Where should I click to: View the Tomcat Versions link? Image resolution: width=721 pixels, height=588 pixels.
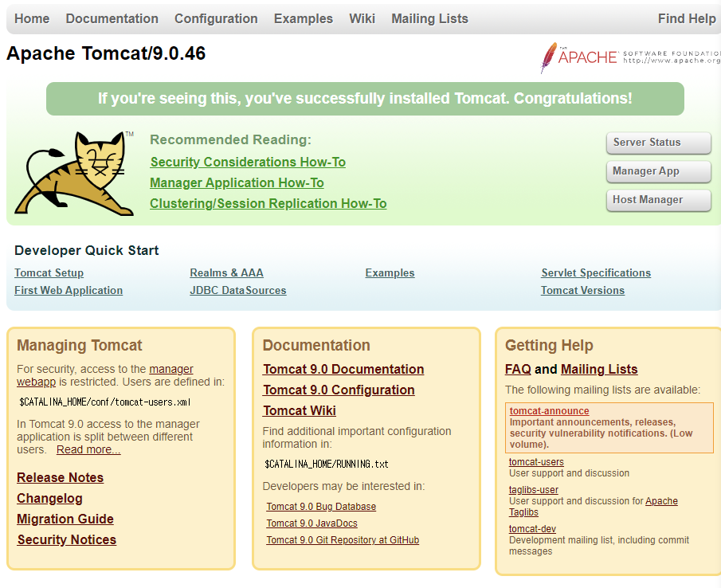point(582,290)
